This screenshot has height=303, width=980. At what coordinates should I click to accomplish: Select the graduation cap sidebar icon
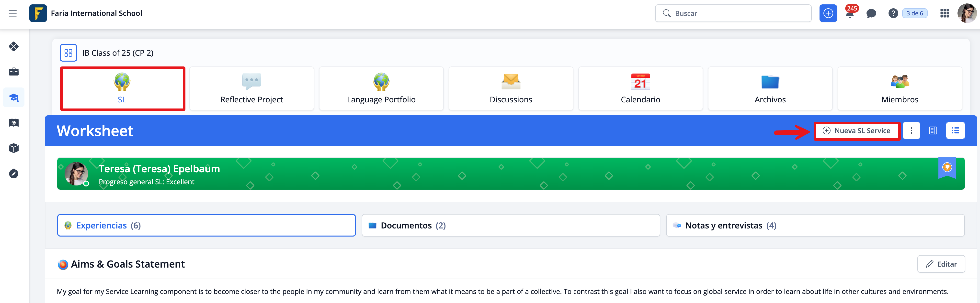click(x=14, y=98)
